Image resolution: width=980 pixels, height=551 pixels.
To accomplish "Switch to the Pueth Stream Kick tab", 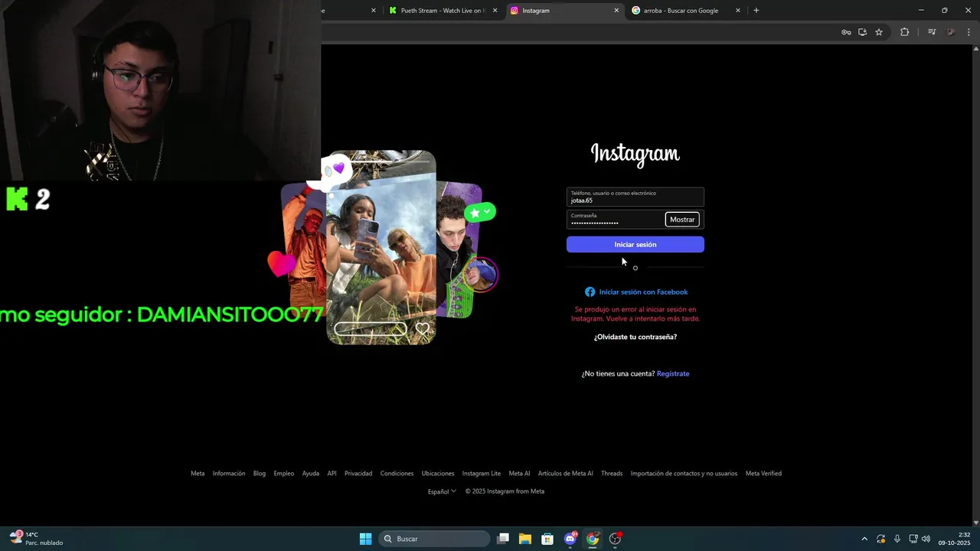I will click(x=443, y=11).
